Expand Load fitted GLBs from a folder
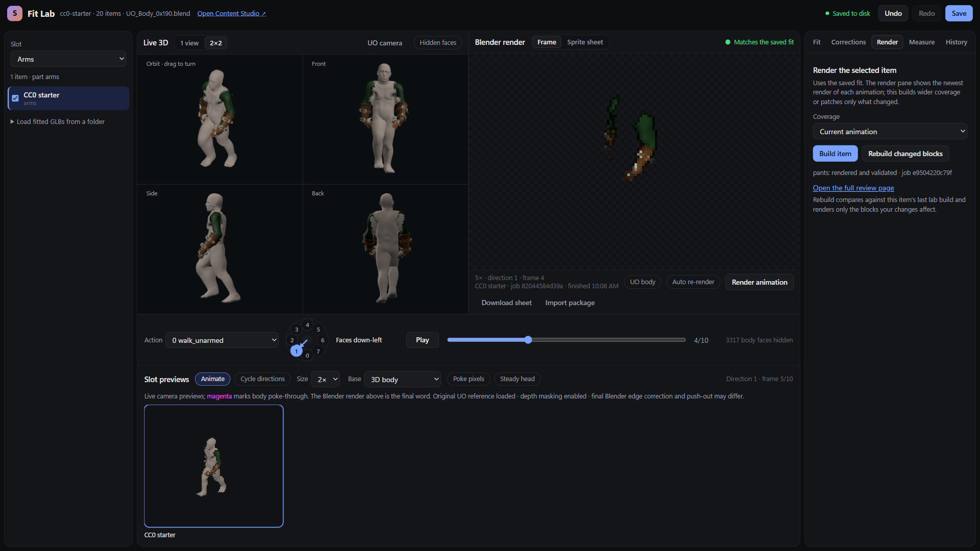Screen dimensions: 980x551 [x=58, y=122]
